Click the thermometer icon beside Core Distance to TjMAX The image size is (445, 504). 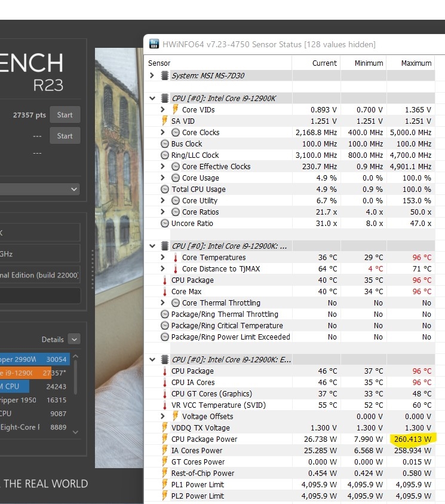pos(175,268)
